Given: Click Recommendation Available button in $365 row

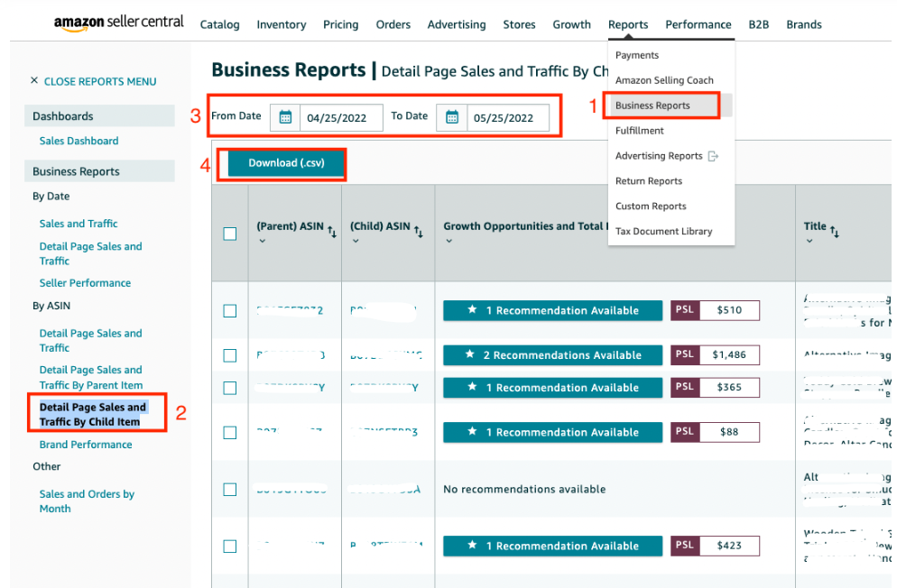Looking at the screenshot, I should 552,388.
